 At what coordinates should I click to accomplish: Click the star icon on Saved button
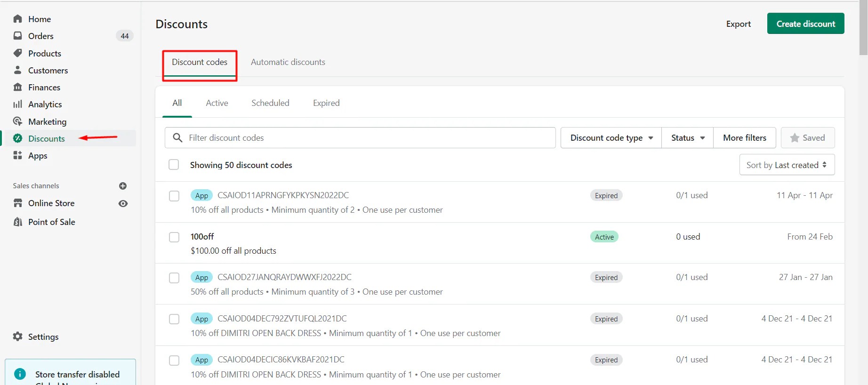795,138
